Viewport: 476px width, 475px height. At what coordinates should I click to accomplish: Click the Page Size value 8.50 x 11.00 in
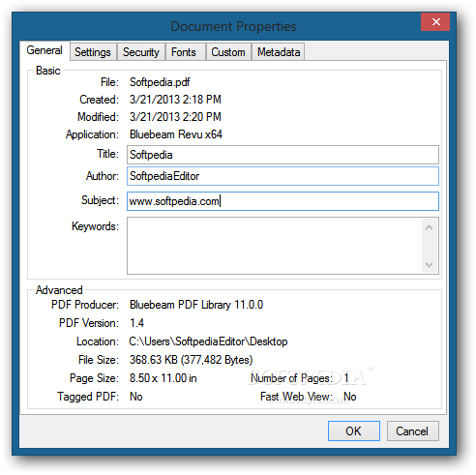pos(164,378)
